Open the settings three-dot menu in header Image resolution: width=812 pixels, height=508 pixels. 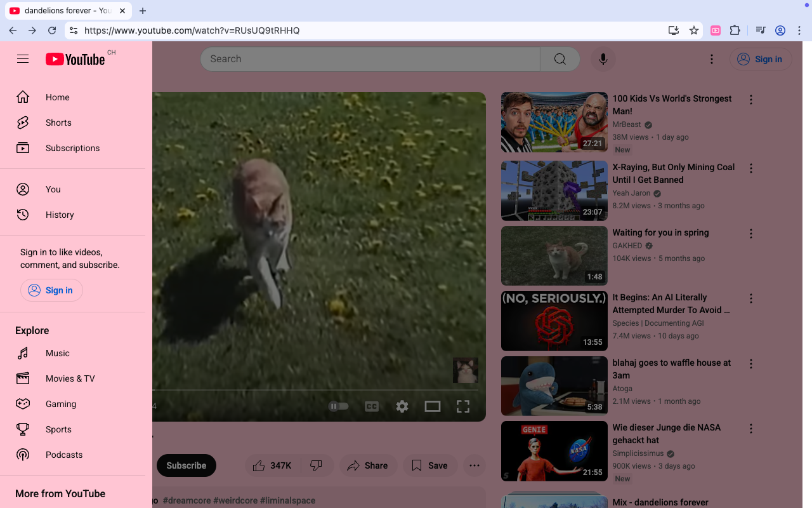click(x=712, y=59)
